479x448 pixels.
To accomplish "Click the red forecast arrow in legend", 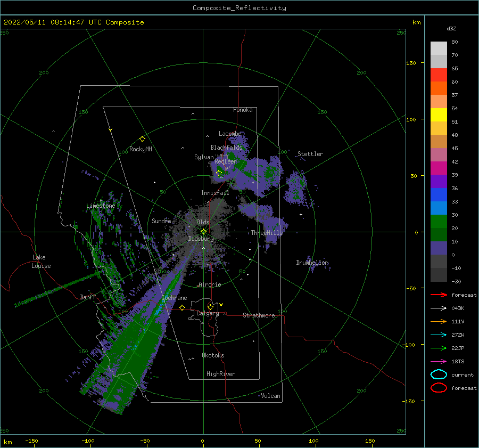I will tap(439, 295).
